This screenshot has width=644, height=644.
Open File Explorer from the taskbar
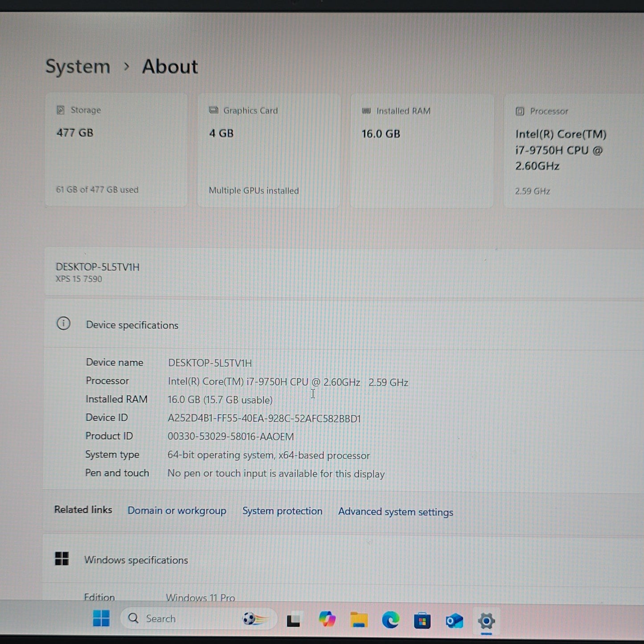pos(359,619)
